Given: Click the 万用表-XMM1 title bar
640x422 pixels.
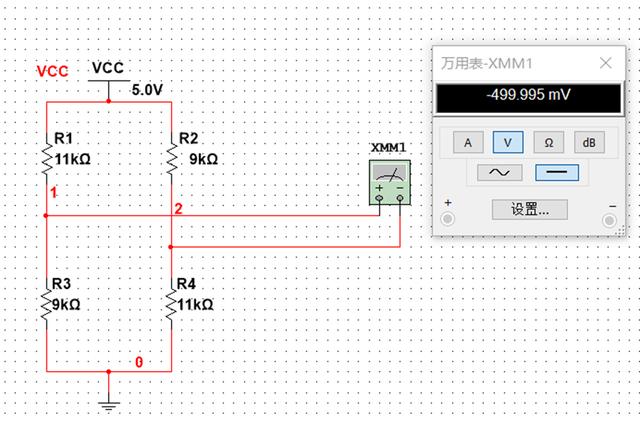Looking at the screenshot, I should tap(514, 63).
